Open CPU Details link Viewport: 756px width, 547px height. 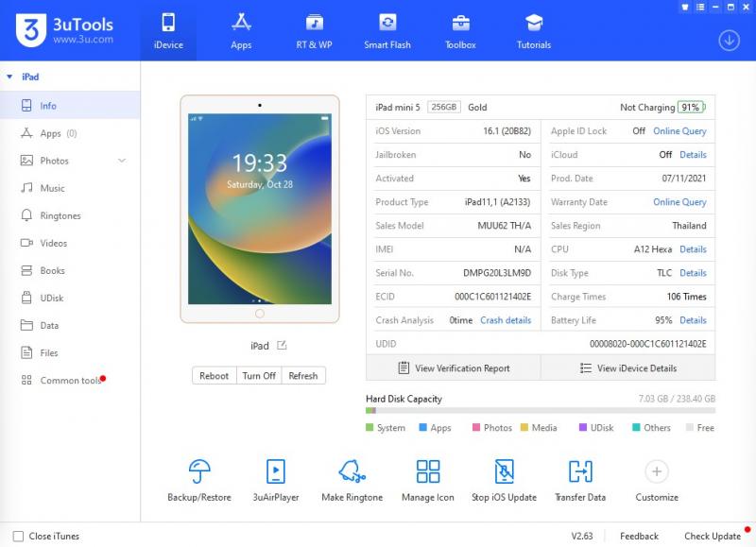click(693, 248)
